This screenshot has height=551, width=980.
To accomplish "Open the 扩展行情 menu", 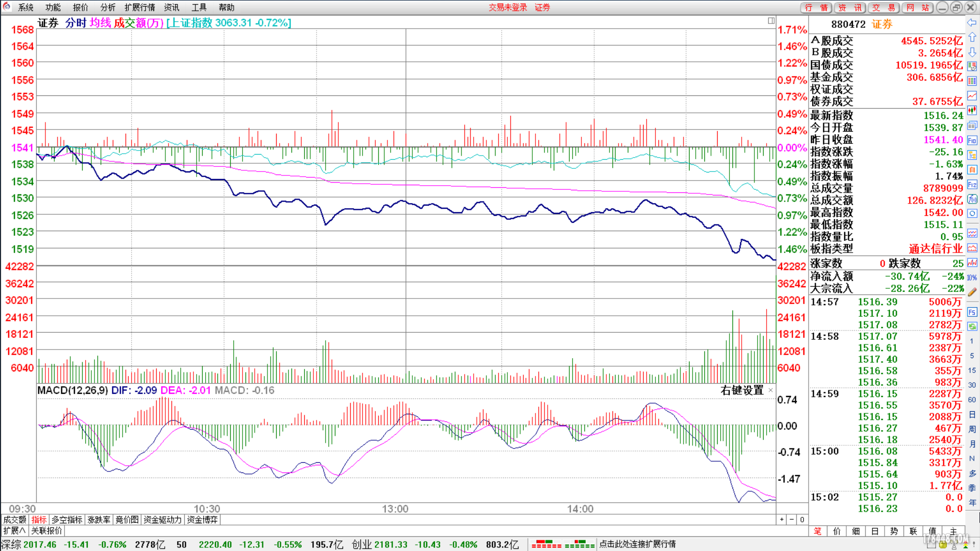I will 140,7.
